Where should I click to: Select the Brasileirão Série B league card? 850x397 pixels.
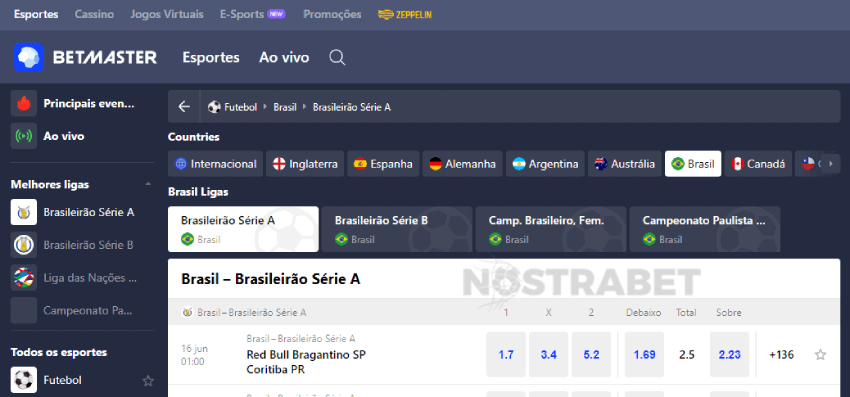pyautogui.click(x=397, y=229)
